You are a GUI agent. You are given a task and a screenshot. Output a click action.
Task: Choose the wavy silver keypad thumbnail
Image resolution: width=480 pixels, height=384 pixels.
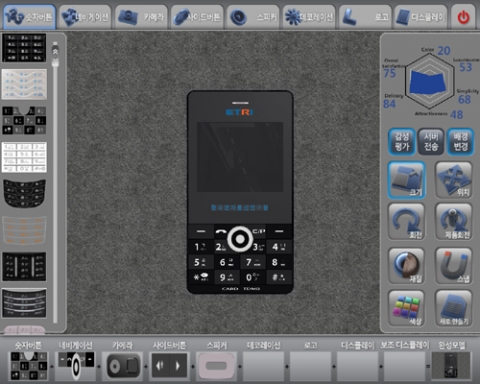click(24, 84)
